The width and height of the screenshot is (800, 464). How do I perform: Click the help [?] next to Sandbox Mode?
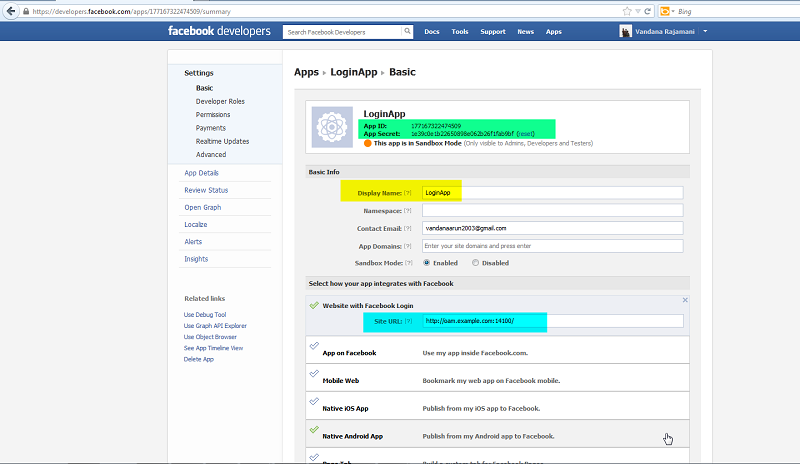pos(409,263)
